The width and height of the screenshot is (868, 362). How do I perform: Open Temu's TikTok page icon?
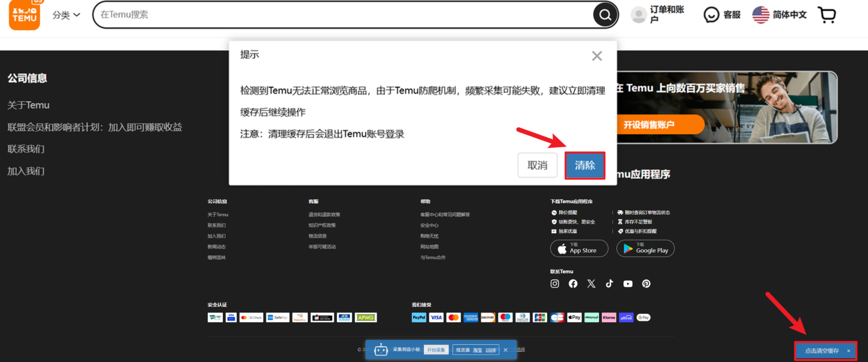coord(609,284)
